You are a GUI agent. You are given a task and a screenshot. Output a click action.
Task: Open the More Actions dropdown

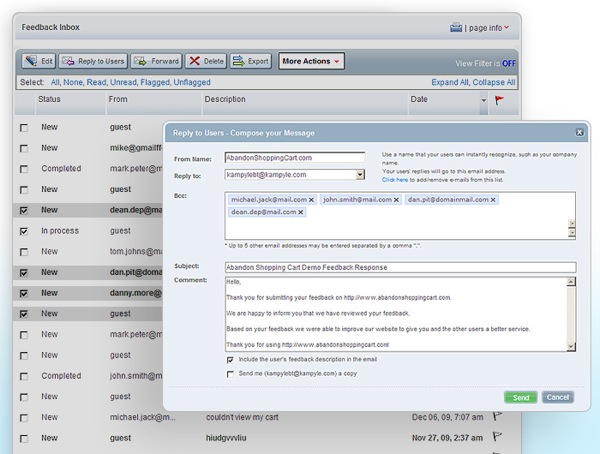pyautogui.click(x=311, y=61)
